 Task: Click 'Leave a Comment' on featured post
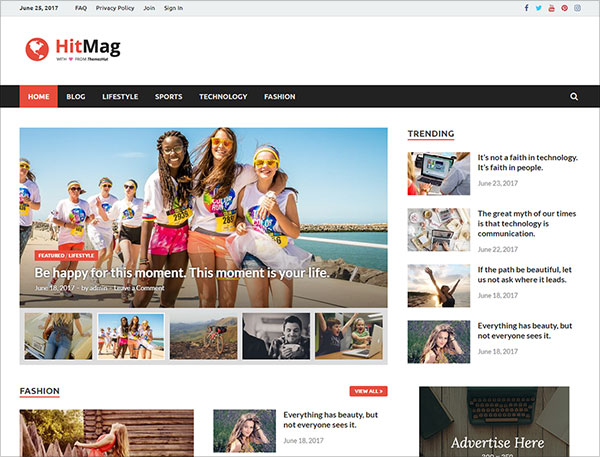pyautogui.click(x=139, y=288)
